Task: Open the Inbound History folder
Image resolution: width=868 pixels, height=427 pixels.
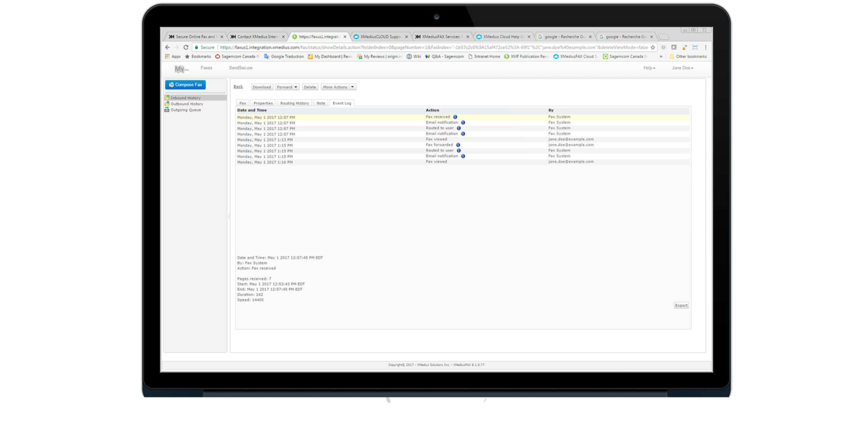Action: [x=185, y=98]
